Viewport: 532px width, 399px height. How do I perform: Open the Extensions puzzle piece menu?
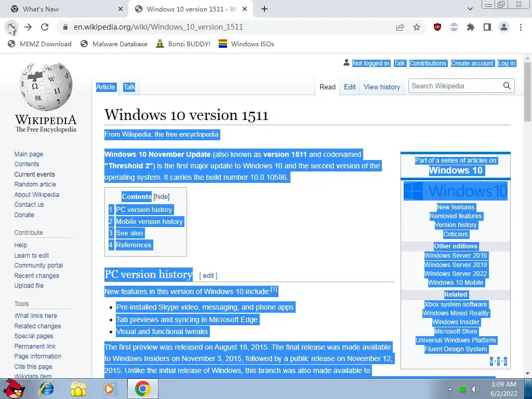[471, 27]
